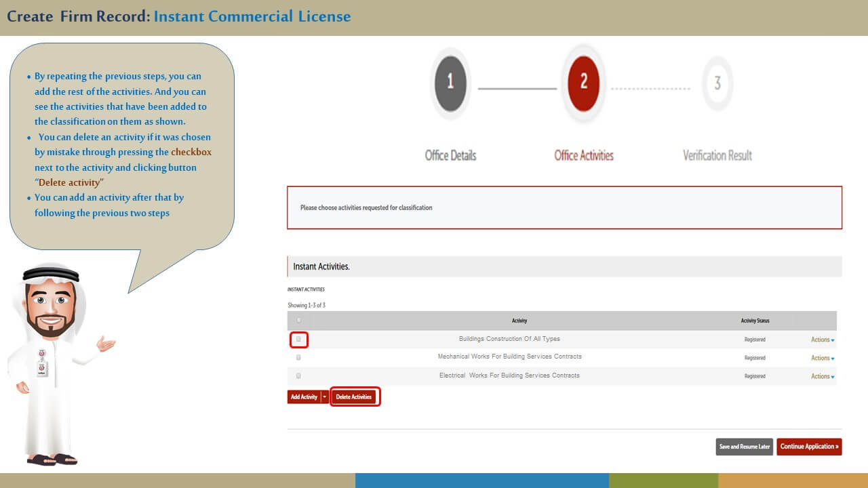Click the red step 2 circle
This screenshot has width=868, height=488.
tap(583, 83)
